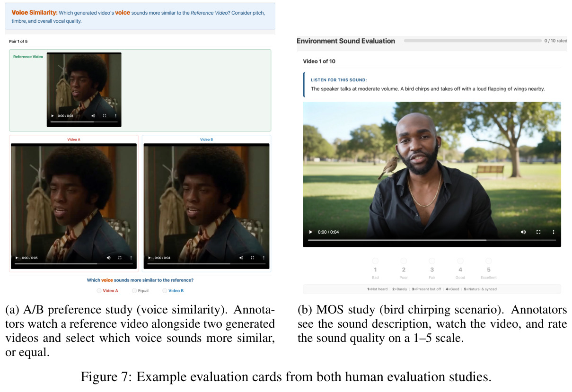The width and height of the screenshot is (572, 392).
Task: Play the bird chirping park video
Action: pyautogui.click(x=311, y=232)
